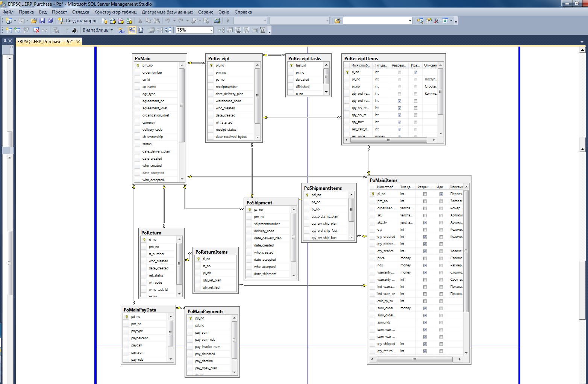Save the diagram with the floppy icon

coord(42,21)
